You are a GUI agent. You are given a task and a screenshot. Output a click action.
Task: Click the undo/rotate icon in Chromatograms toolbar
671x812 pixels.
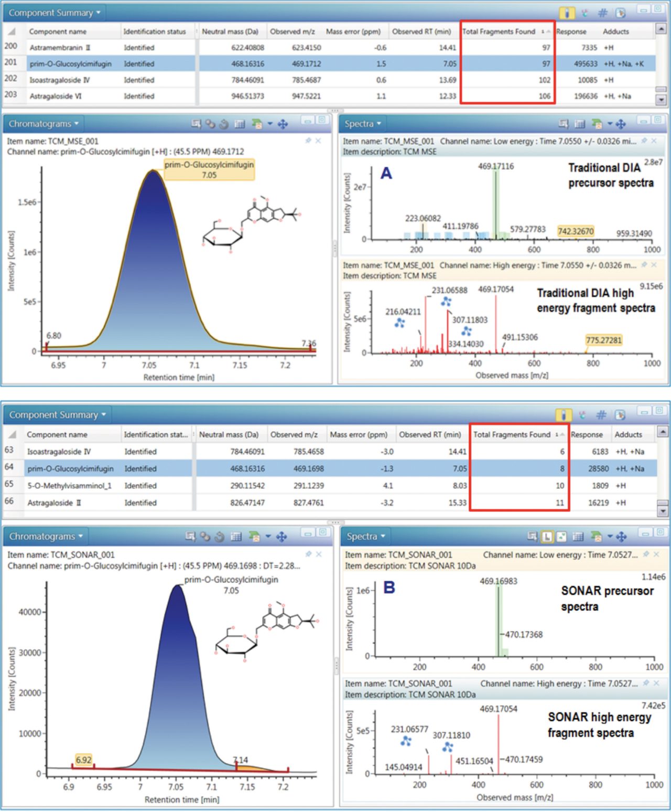click(x=223, y=124)
